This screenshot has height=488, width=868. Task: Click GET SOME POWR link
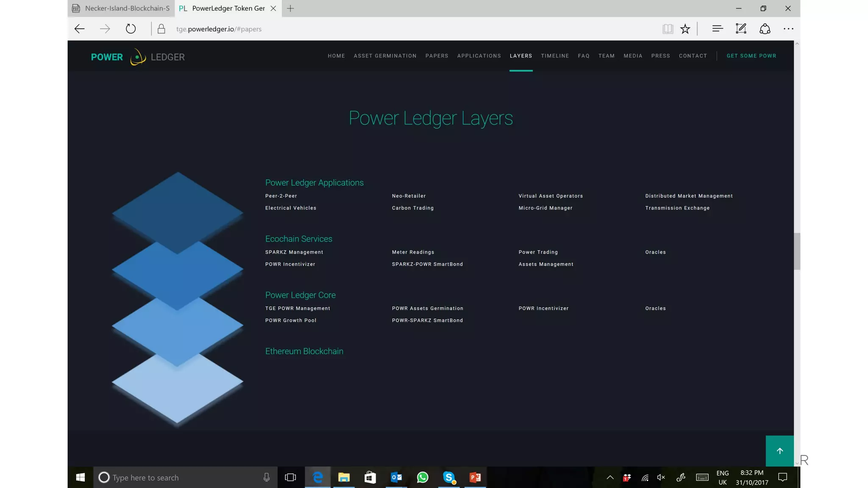pos(751,56)
